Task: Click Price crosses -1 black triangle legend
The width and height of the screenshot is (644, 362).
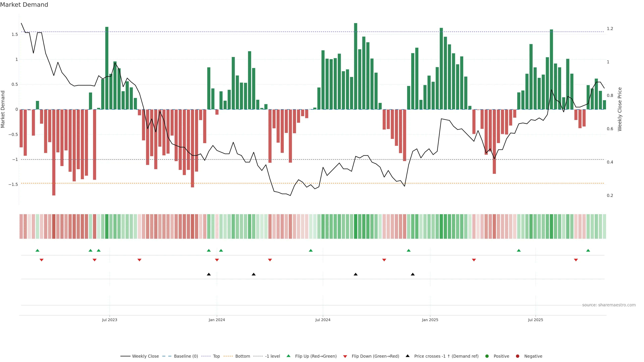Action: pyautogui.click(x=408, y=356)
